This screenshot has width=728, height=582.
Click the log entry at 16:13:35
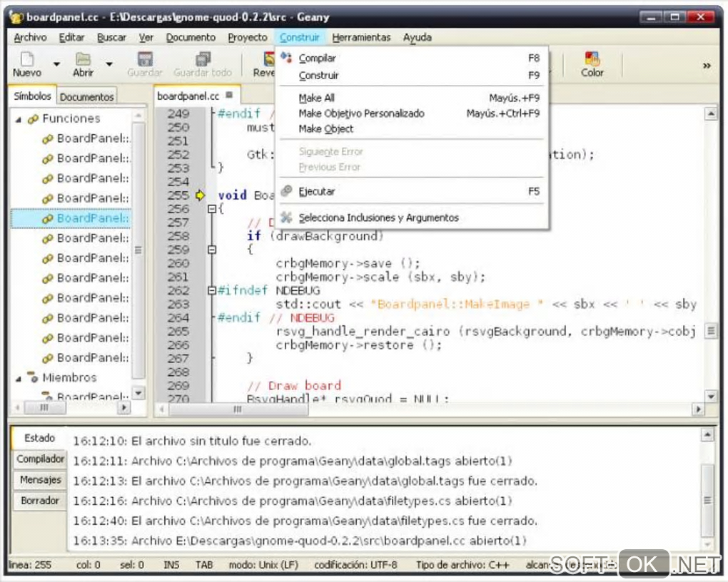[x=300, y=541]
